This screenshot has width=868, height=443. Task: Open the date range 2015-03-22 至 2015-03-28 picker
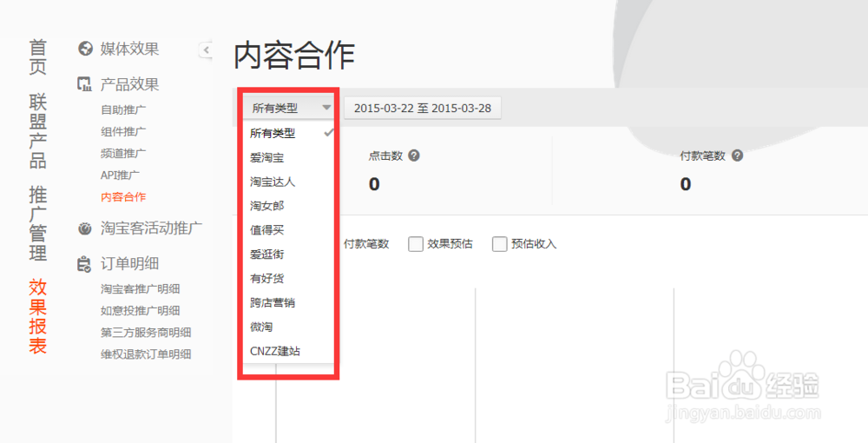point(423,108)
